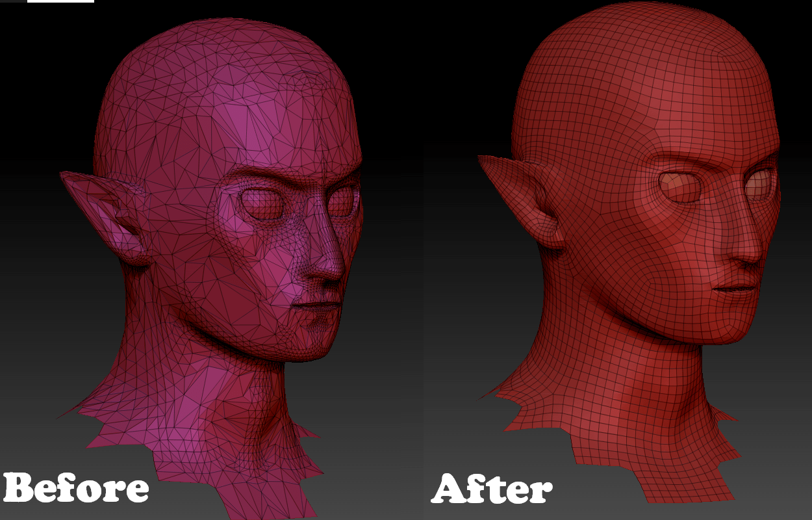Viewport: 812px width, 520px height.
Task: Click the Before label text
Action: tap(78, 489)
